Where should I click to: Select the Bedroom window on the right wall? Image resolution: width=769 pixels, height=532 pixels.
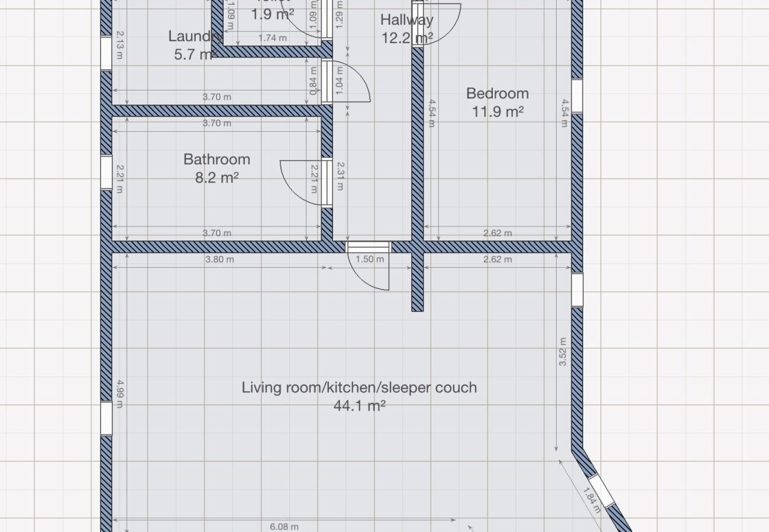pyautogui.click(x=577, y=96)
